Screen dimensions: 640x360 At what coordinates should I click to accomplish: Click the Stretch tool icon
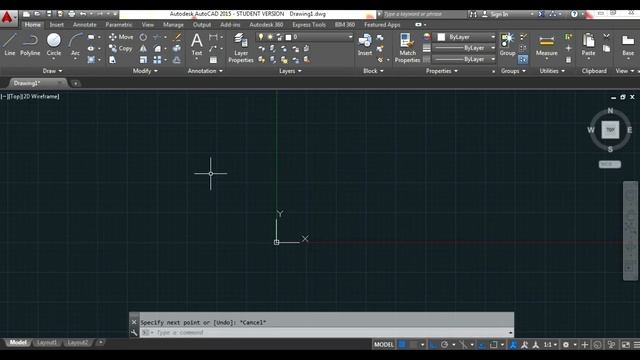click(x=112, y=60)
